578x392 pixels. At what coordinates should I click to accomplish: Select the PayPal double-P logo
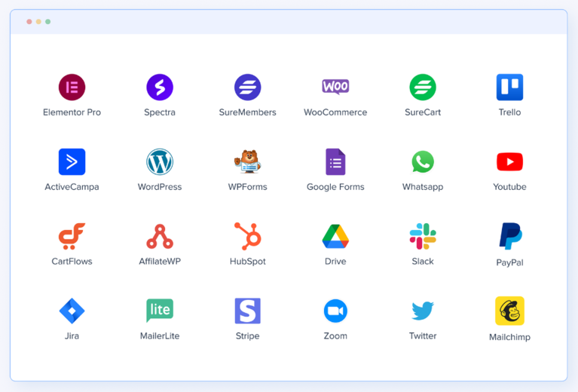click(510, 236)
